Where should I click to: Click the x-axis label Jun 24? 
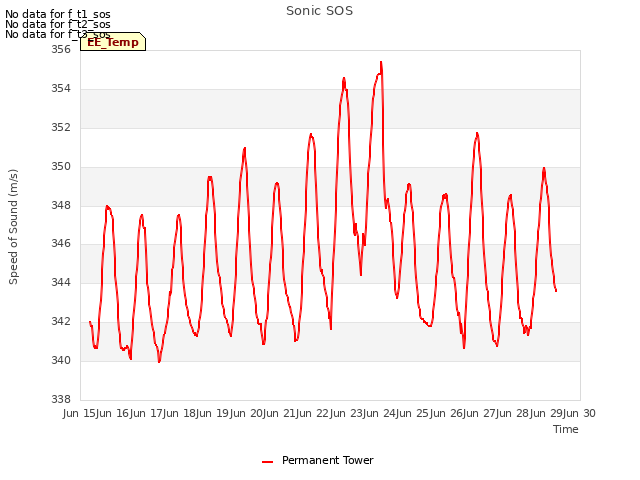pos(380,413)
